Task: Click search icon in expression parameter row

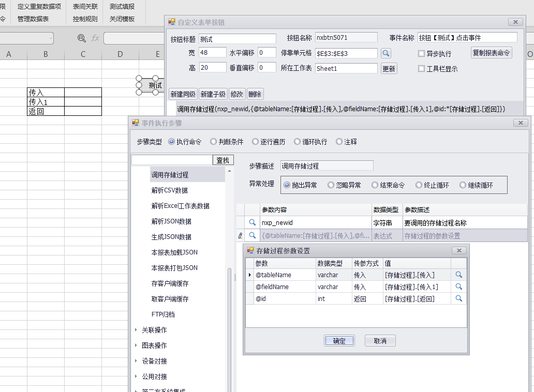Action: (x=253, y=235)
